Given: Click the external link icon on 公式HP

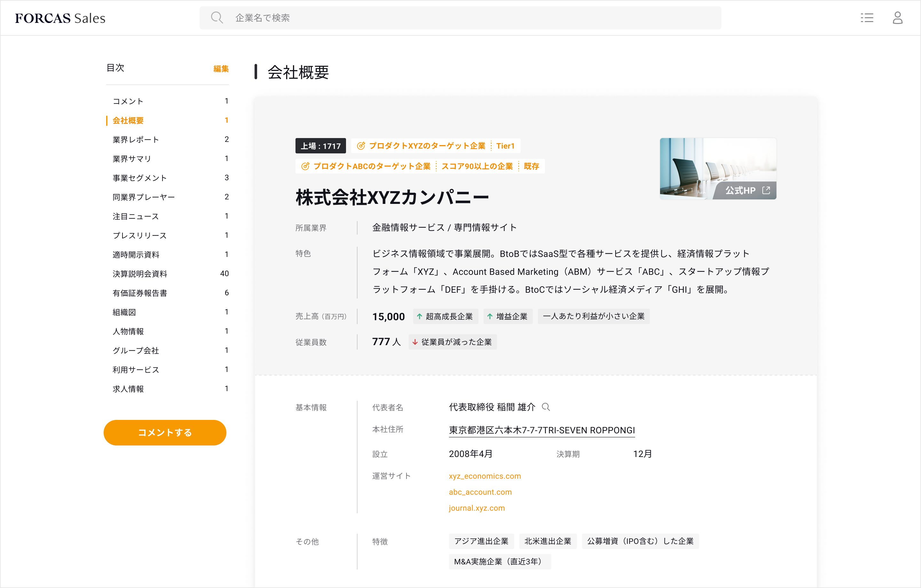Looking at the screenshot, I should [766, 190].
